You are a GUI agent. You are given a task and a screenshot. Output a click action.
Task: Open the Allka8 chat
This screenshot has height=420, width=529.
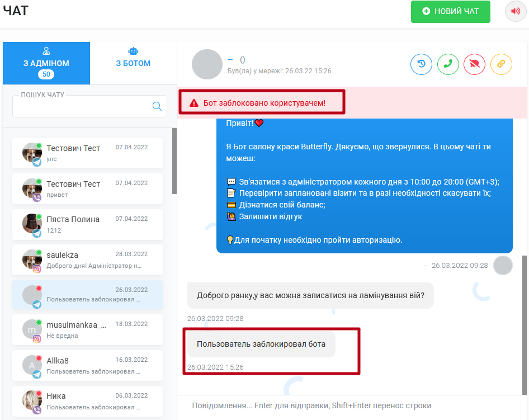(87, 365)
